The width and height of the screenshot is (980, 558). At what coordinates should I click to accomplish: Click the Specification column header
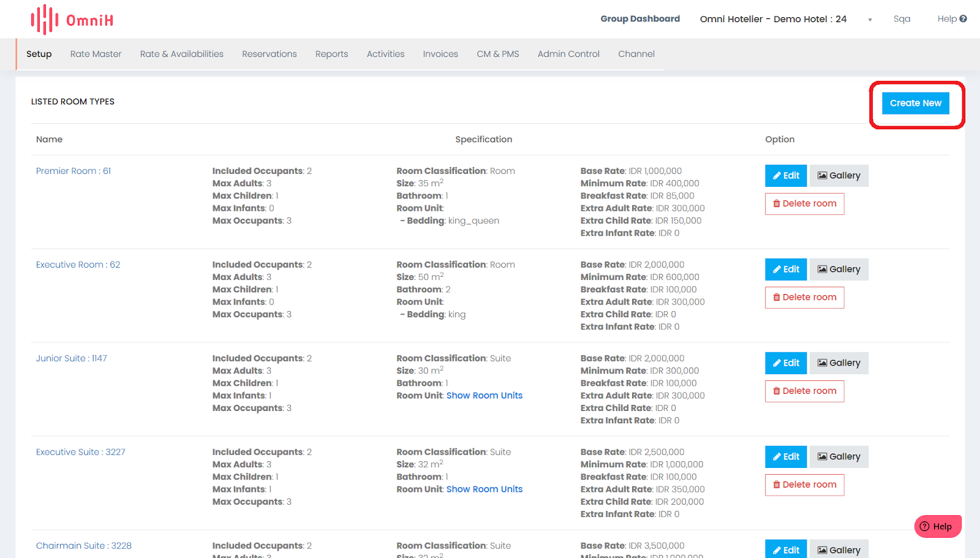(484, 140)
